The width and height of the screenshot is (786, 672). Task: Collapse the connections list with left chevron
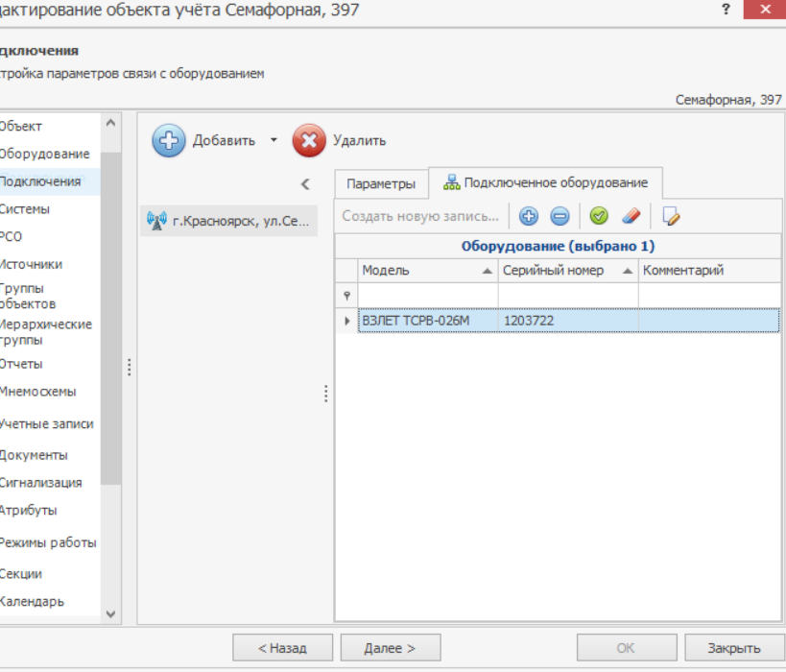point(305,184)
